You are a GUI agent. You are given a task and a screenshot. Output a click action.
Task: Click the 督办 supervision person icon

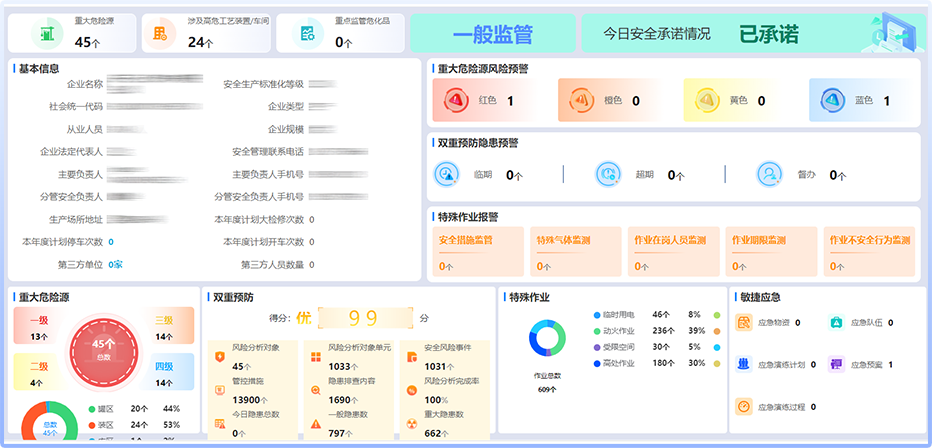[769, 174]
